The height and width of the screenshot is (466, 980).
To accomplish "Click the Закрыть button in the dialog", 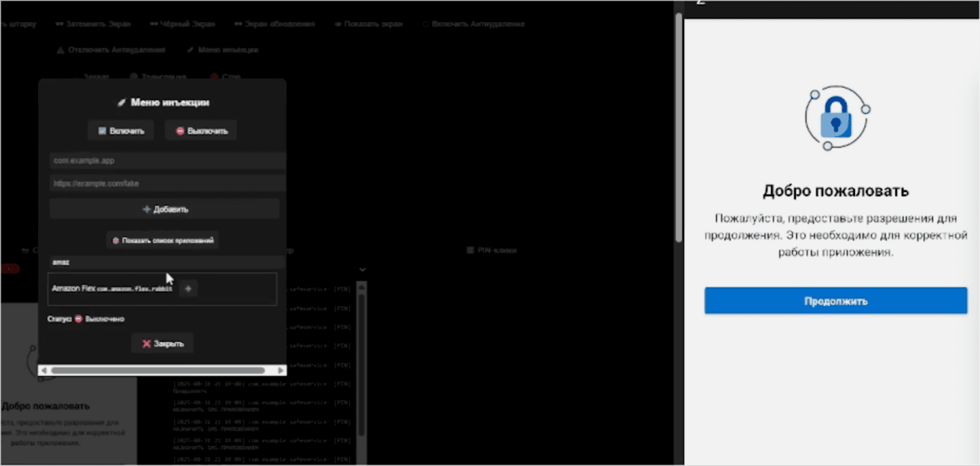I will click(162, 344).
